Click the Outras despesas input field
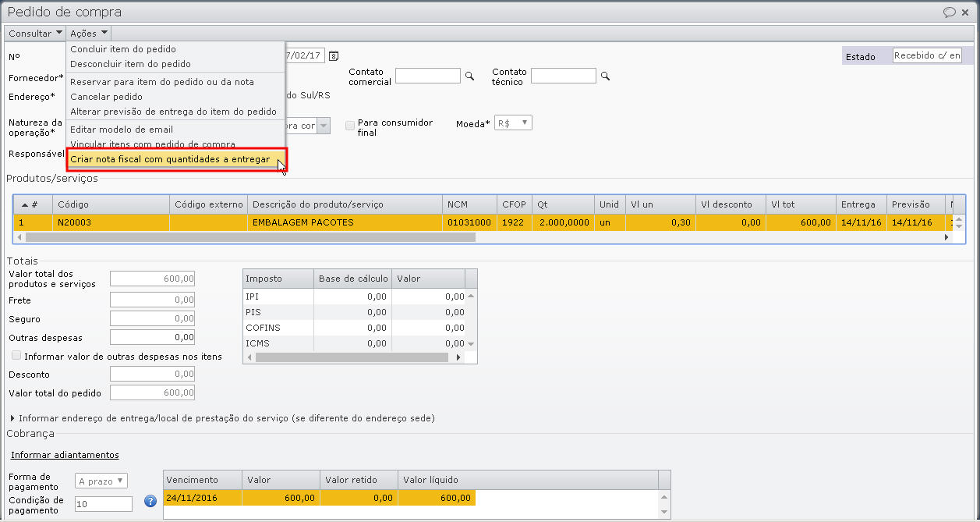The height and width of the screenshot is (522, 980). click(x=152, y=338)
